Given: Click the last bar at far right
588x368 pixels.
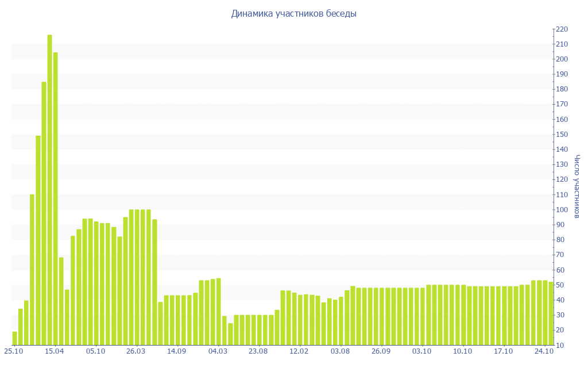Looking at the screenshot, I should click(551, 313).
